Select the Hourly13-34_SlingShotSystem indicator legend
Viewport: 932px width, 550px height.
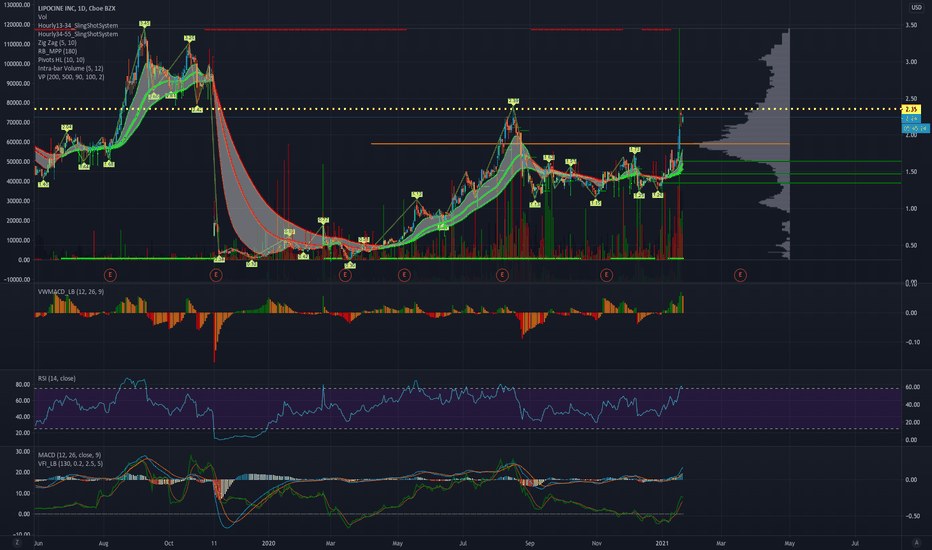(78, 26)
